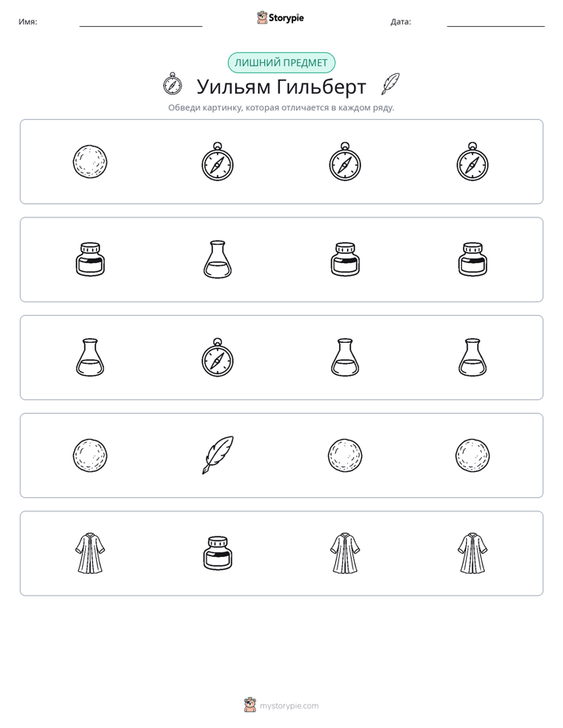Click the Имя name line field
The height and width of the screenshot is (728, 563).
coord(140,22)
